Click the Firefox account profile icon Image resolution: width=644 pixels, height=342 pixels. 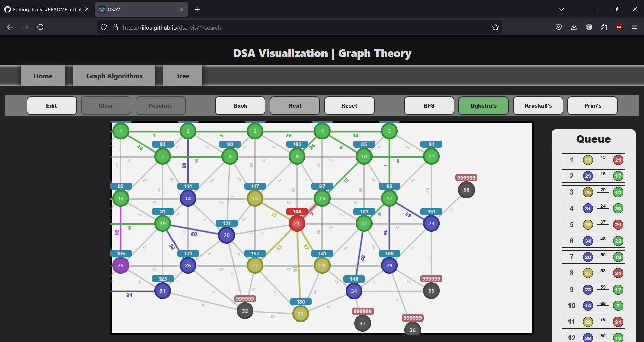[x=589, y=27]
